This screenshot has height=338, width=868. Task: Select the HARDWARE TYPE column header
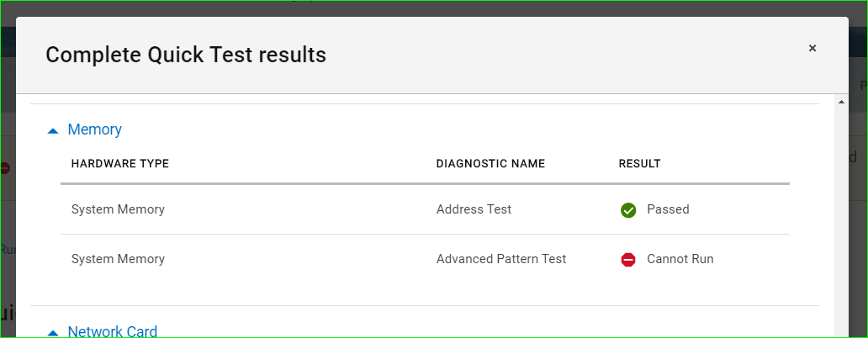coord(120,164)
